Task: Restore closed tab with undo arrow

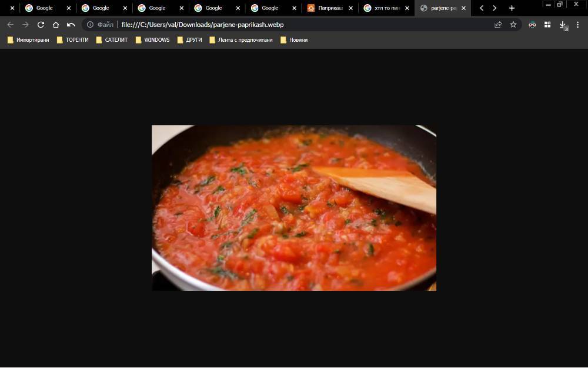Action: point(71,25)
